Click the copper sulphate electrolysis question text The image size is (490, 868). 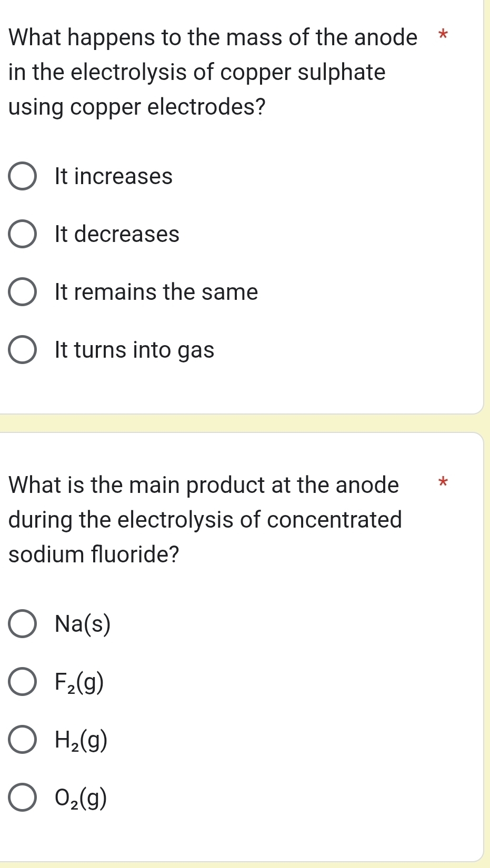click(x=211, y=73)
